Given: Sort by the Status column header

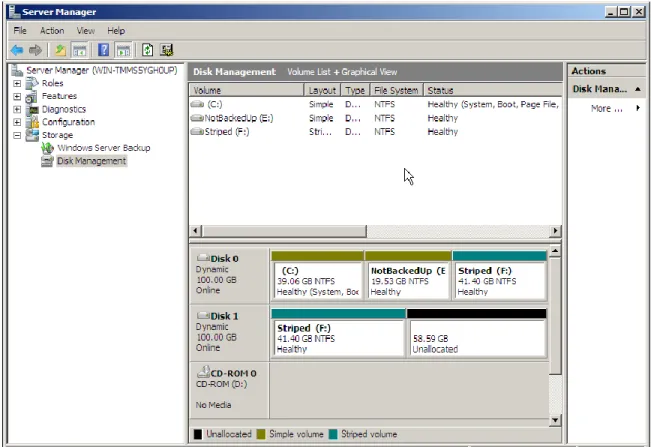Looking at the screenshot, I should coord(492,90).
